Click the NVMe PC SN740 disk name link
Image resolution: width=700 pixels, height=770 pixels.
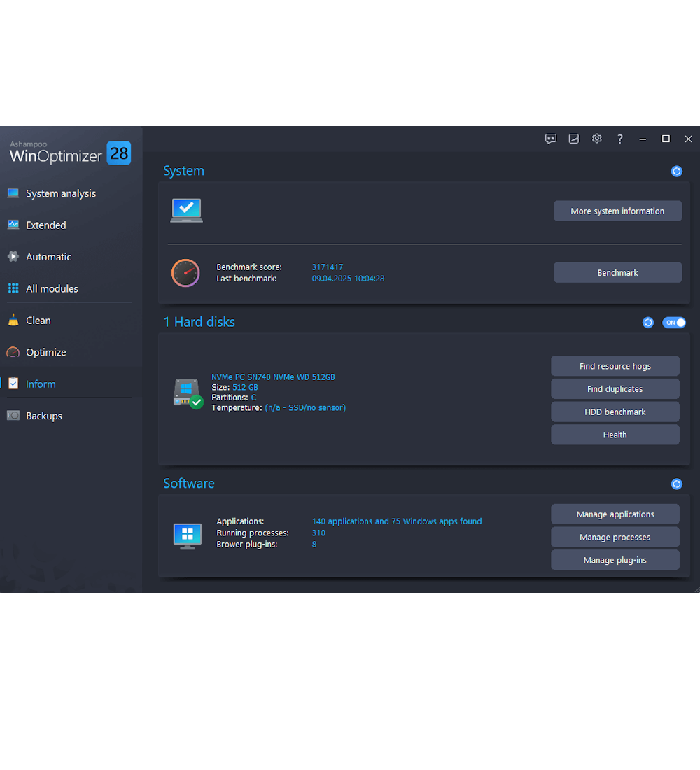(273, 377)
